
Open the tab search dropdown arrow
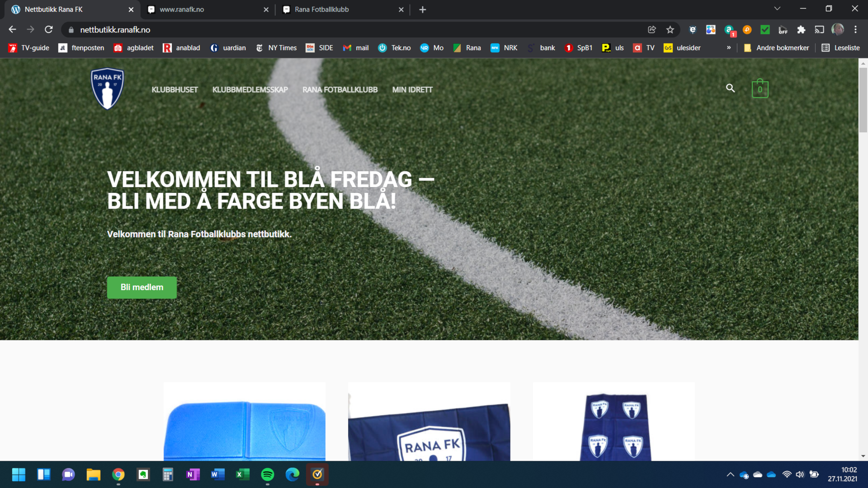point(777,9)
